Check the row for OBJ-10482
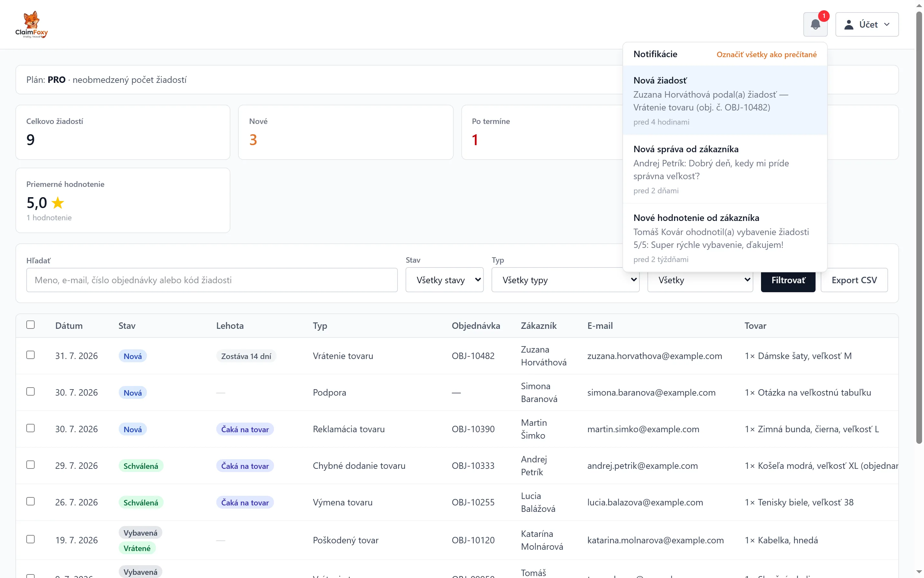The width and height of the screenshot is (924, 578). [30, 355]
